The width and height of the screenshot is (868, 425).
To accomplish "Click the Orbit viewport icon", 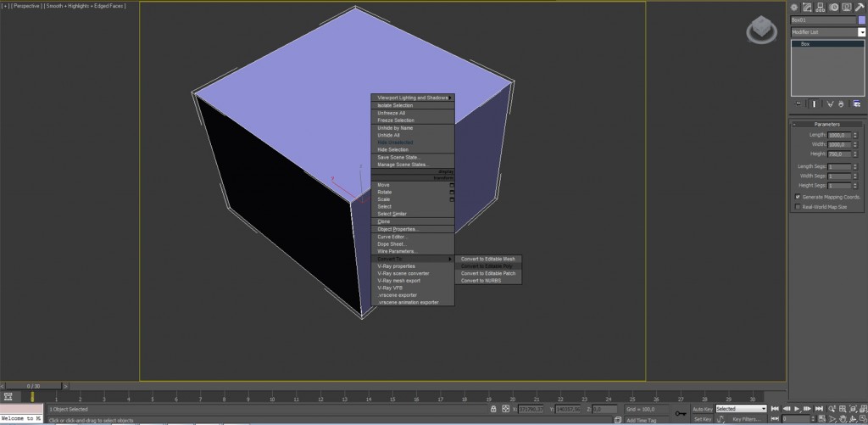I will 853,419.
